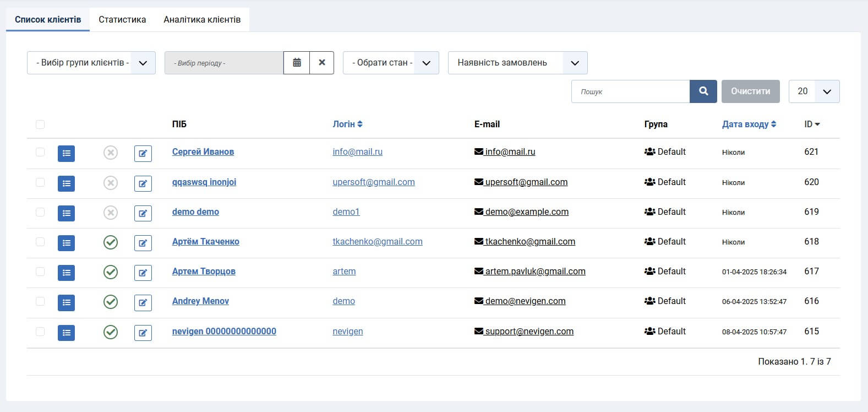Open the support@nevigen.com email link
The height and width of the screenshot is (412, 868).
[x=528, y=332]
